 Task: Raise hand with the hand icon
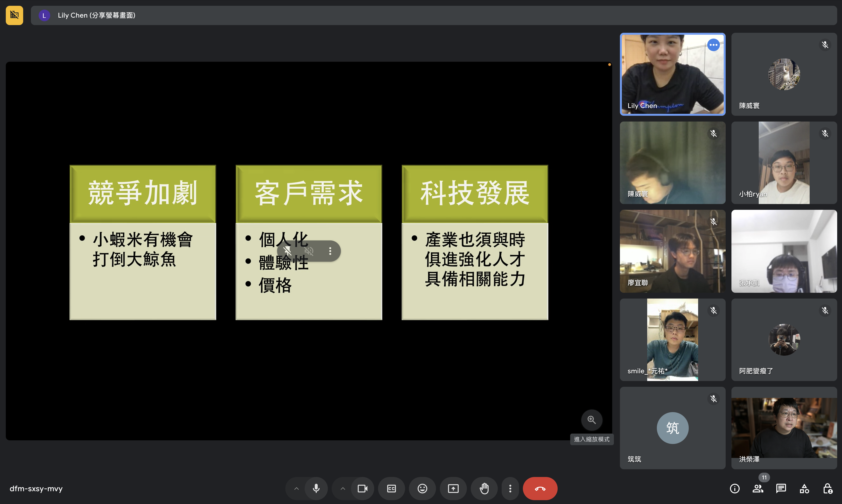tap(484, 488)
